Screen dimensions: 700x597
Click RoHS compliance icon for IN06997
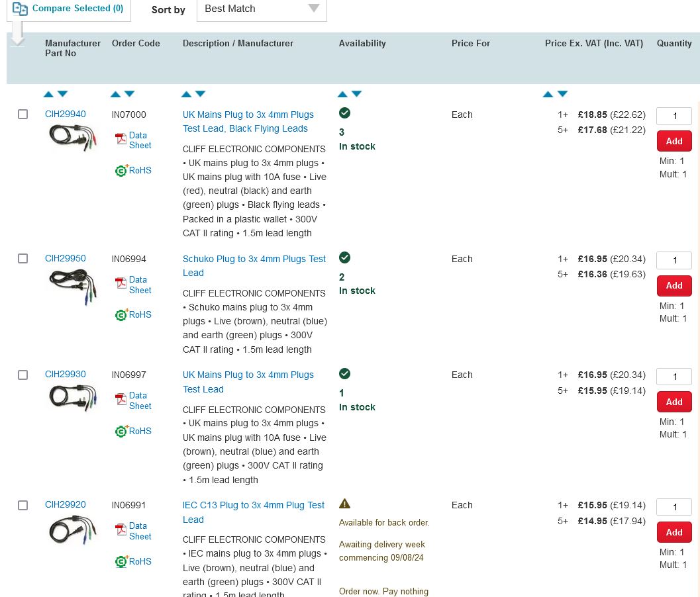click(x=121, y=431)
